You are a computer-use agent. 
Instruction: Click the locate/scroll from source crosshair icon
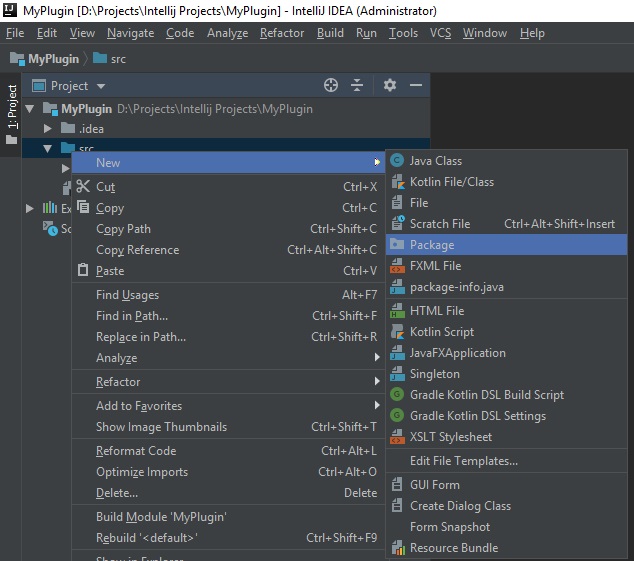[x=331, y=85]
